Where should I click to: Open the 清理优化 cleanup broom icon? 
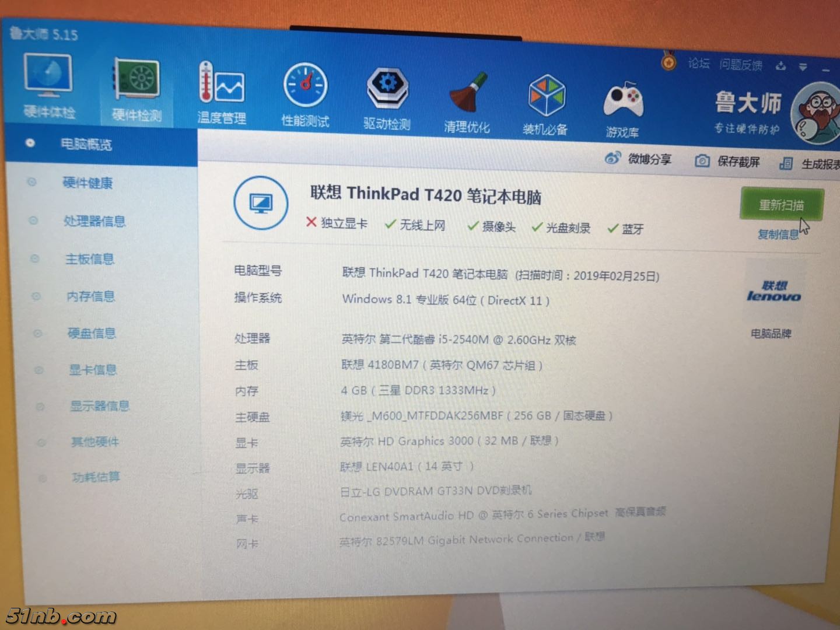pyautogui.click(x=467, y=102)
